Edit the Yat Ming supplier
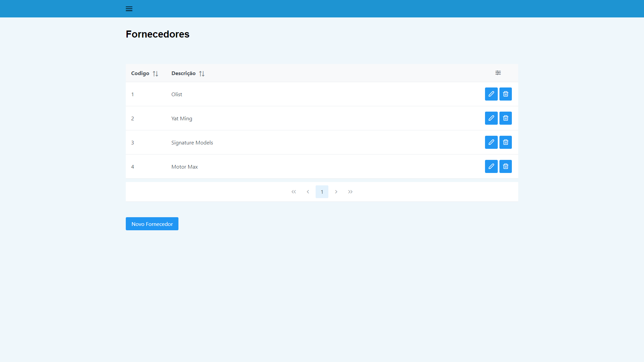The height and width of the screenshot is (362, 644). [491, 118]
